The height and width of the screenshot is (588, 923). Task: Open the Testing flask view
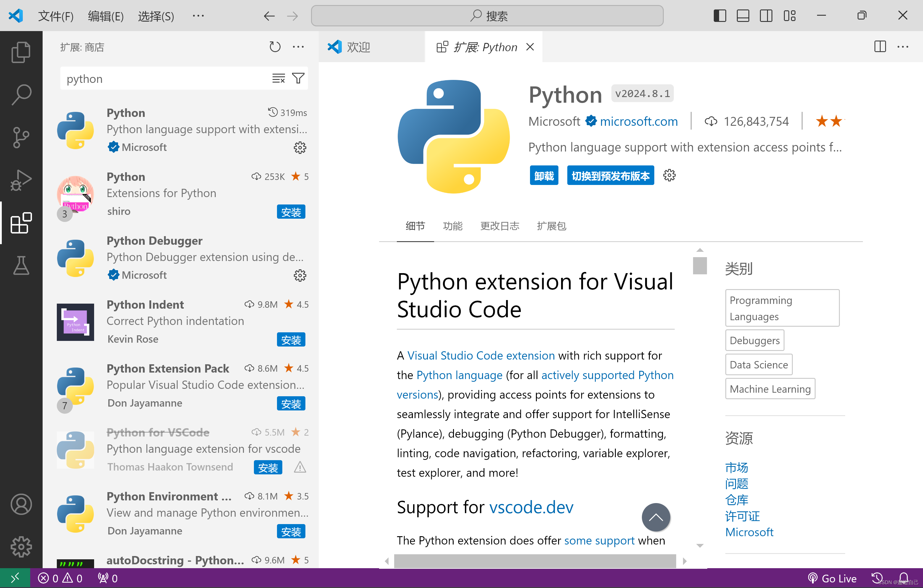(21, 265)
